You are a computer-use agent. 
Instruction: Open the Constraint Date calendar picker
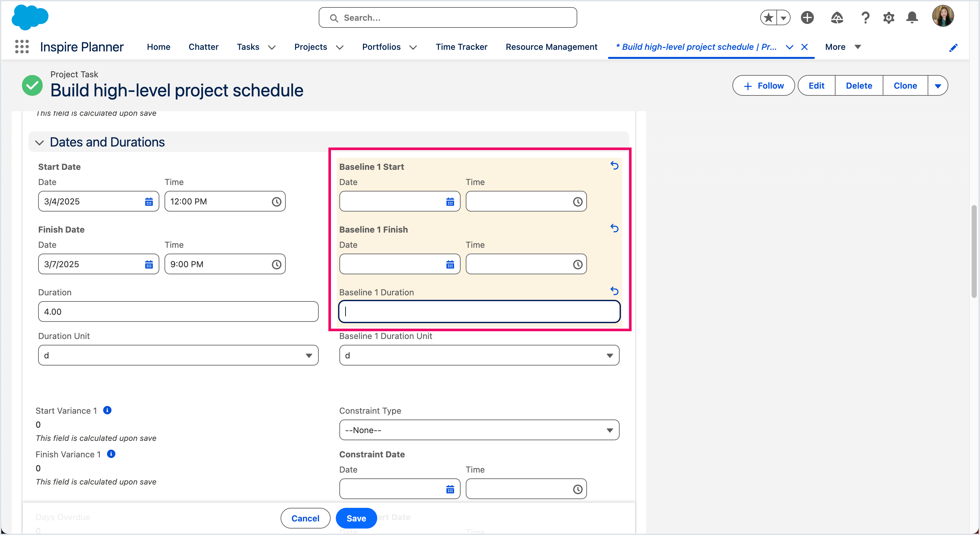(450, 489)
